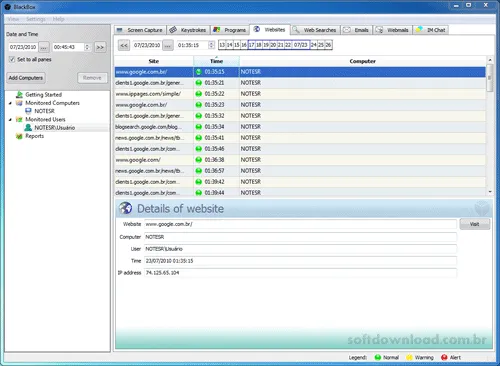Select day 13 on the date timeline

coord(222,45)
